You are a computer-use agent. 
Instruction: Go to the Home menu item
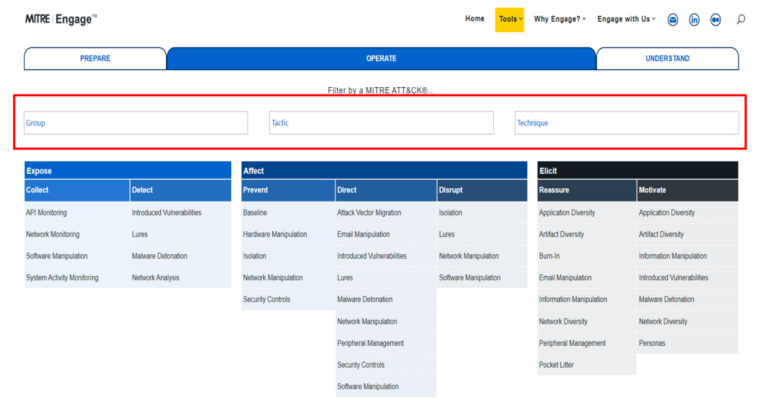pos(475,19)
